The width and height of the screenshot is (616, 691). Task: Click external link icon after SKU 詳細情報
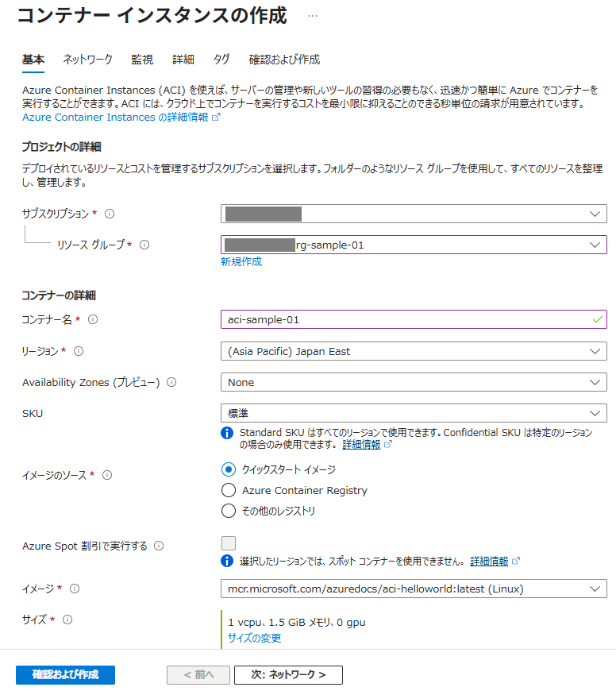(x=388, y=444)
